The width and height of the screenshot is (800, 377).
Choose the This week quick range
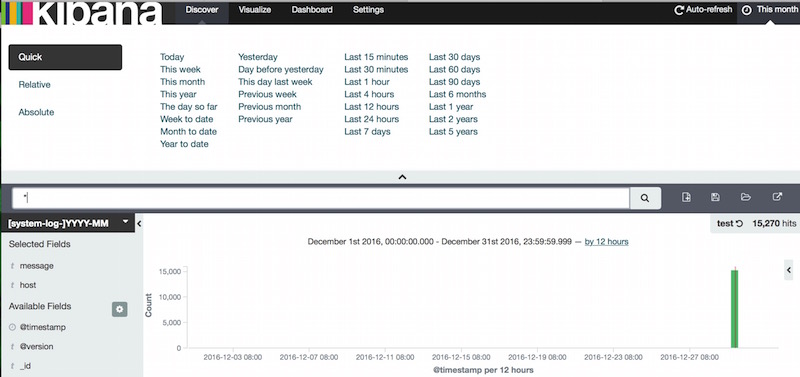(x=181, y=69)
